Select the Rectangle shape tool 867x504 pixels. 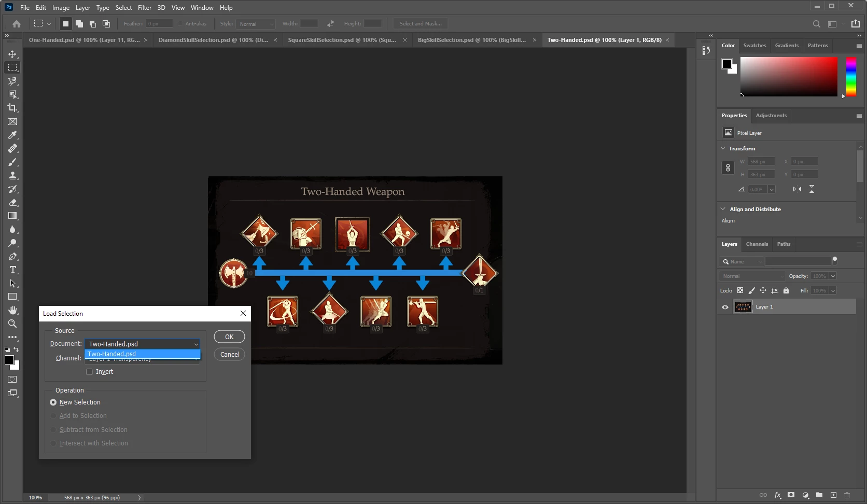(12, 297)
